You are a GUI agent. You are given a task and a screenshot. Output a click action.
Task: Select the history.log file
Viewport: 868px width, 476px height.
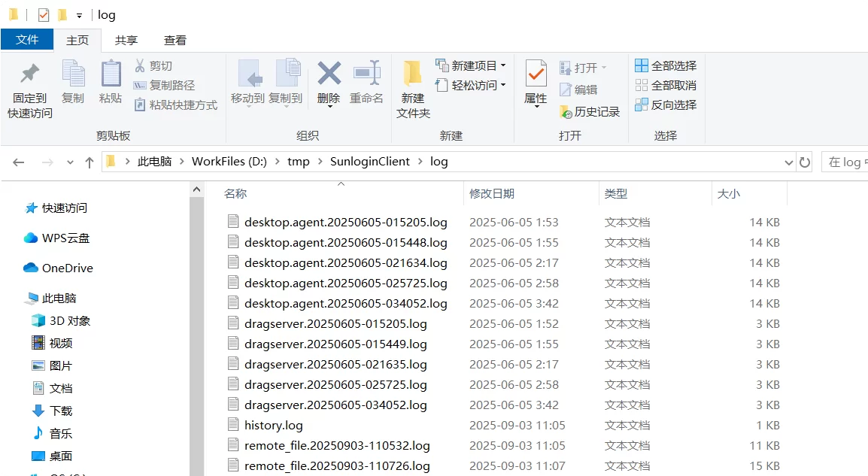[x=273, y=426]
